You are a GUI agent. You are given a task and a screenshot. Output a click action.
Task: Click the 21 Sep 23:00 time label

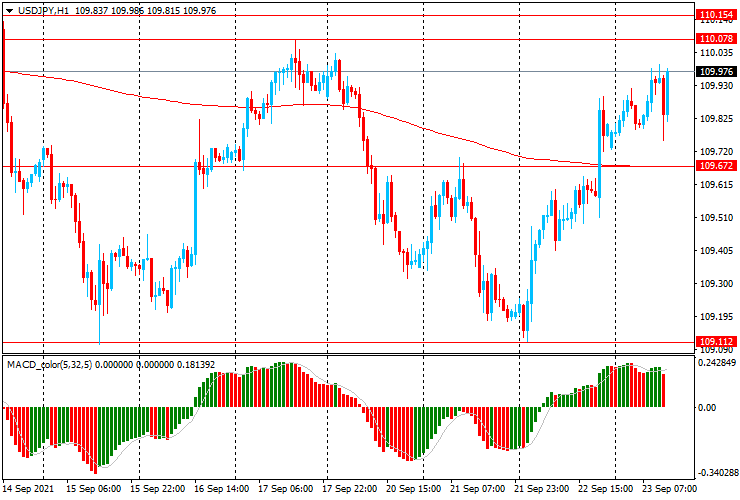(542, 488)
